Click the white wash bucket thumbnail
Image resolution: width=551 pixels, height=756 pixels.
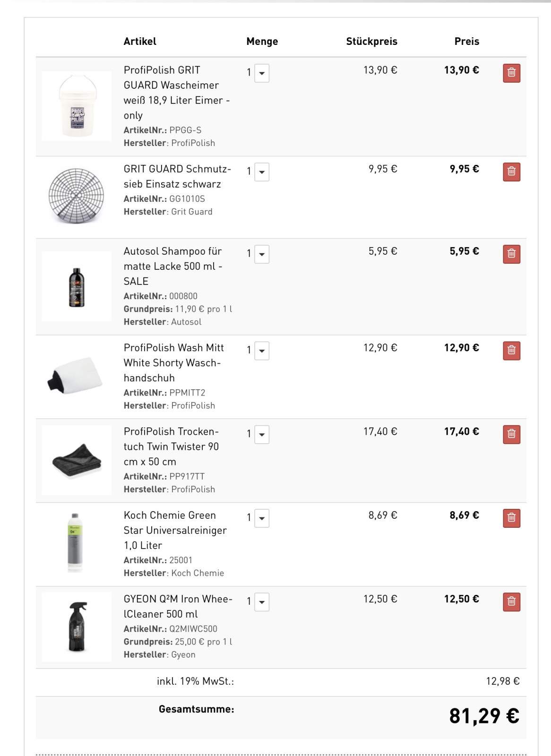[77, 106]
